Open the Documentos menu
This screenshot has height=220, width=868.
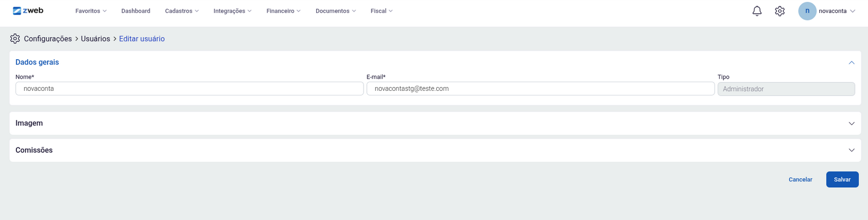click(336, 11)
